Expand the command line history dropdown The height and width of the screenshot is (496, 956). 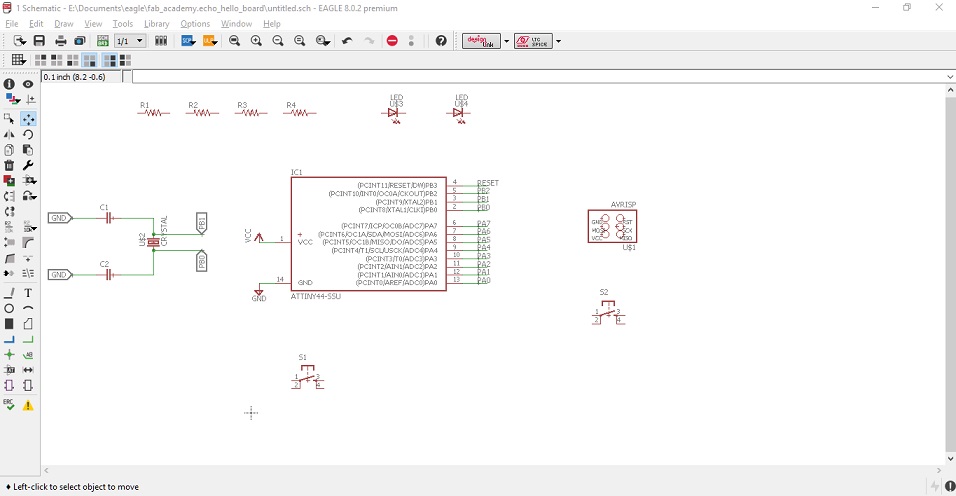click(x=950, y=77)
